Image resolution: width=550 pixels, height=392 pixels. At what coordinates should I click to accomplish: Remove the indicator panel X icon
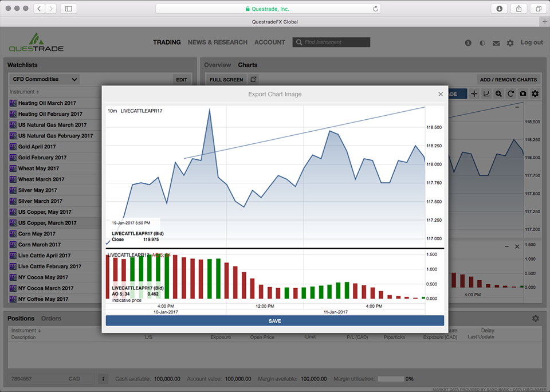517,246
